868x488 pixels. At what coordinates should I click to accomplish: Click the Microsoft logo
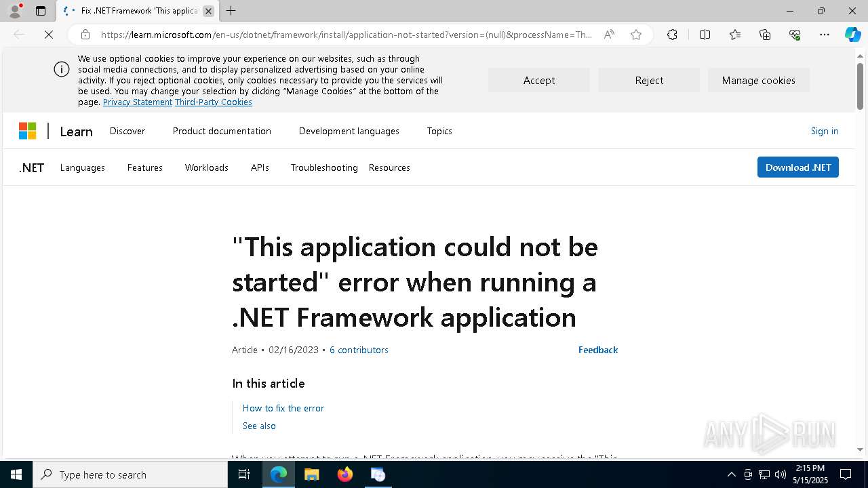click(x=27, y=131)
